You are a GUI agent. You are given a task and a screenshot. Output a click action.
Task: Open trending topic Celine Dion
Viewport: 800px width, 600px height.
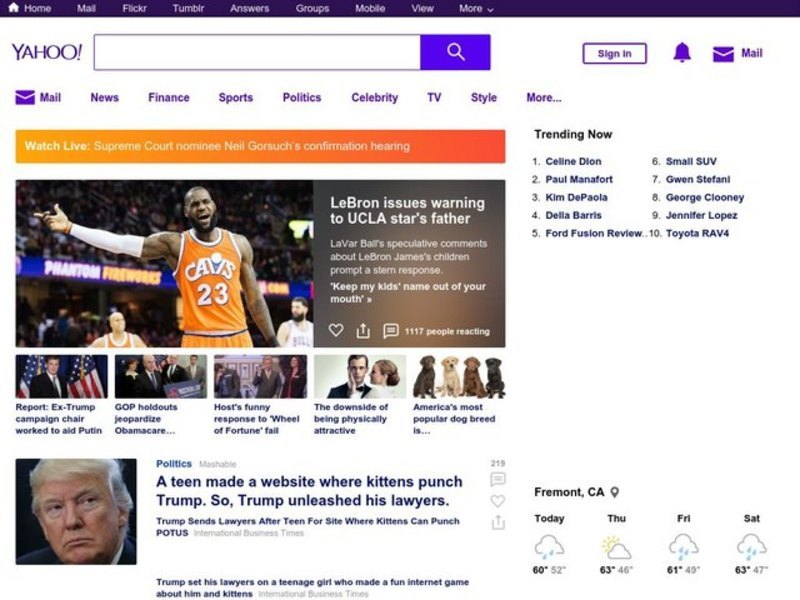pos(573,161)
